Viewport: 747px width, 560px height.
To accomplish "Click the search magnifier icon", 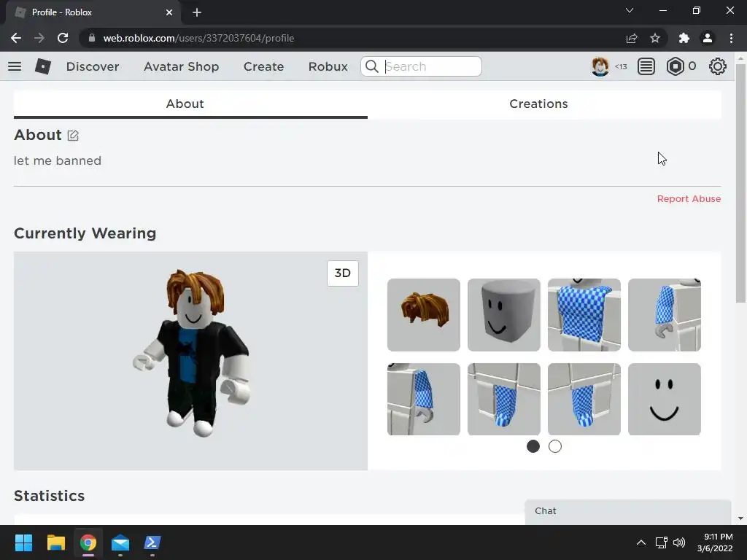I will point(372,66).
